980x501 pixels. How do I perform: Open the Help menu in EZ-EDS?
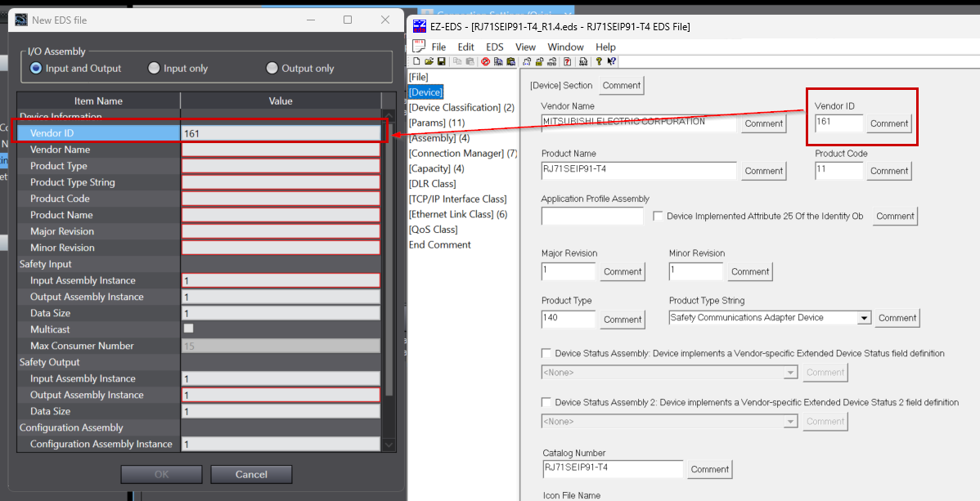tap(605, 47)
